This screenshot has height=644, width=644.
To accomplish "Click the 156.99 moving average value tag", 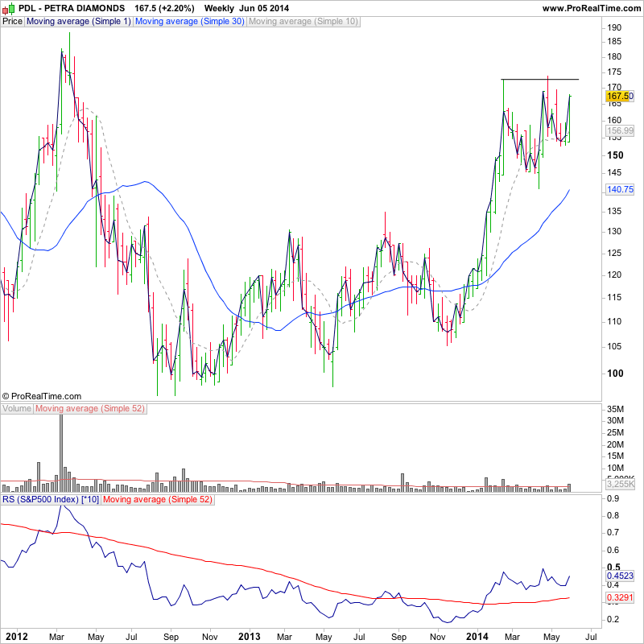I will coord(620,131).
